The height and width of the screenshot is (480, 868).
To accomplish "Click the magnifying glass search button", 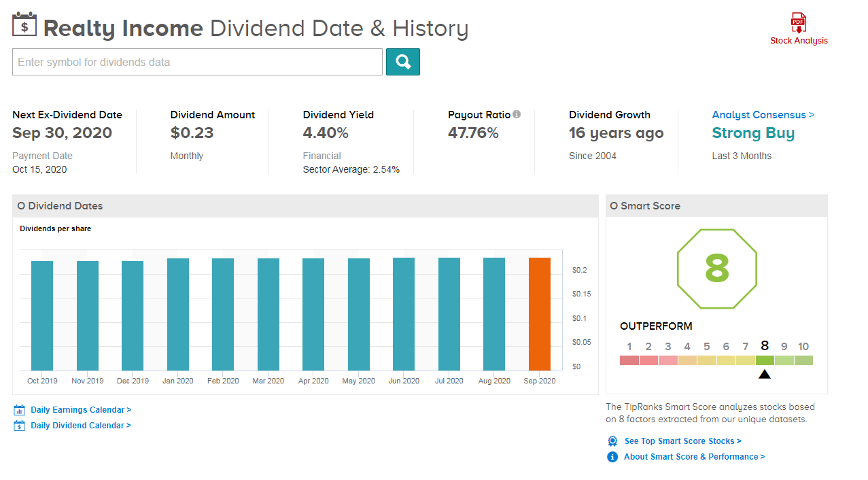I will [x=403, y=62].
